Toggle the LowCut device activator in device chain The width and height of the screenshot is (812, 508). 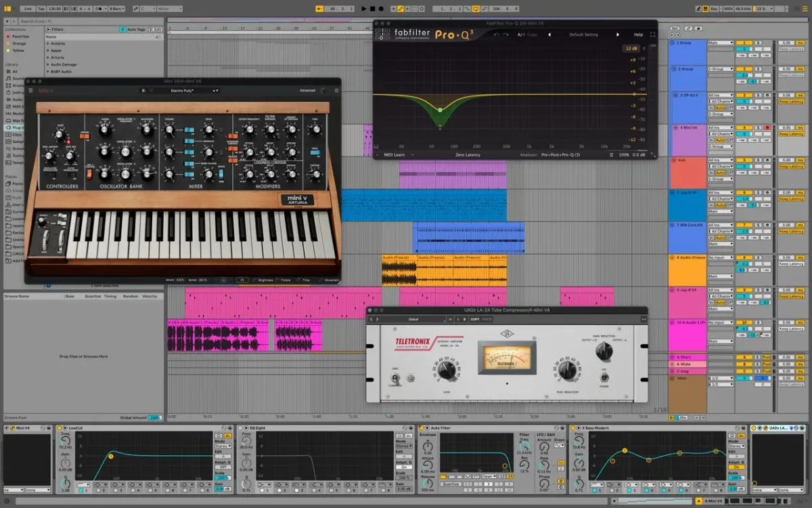(59, 428)
